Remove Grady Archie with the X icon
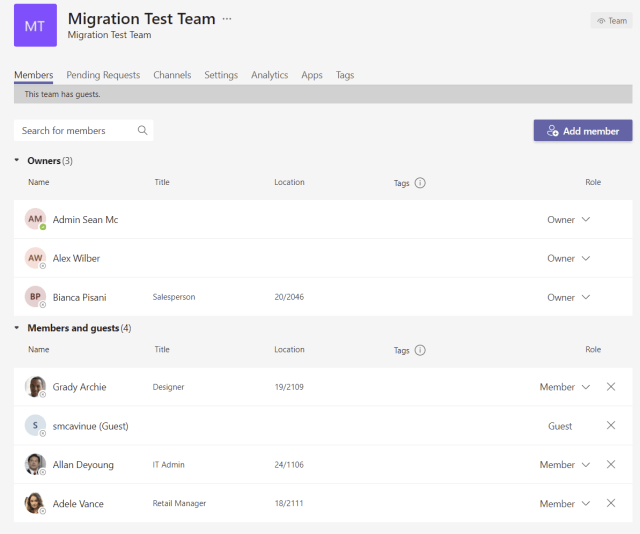Screen dimensions: 640x534 [611, 387]
